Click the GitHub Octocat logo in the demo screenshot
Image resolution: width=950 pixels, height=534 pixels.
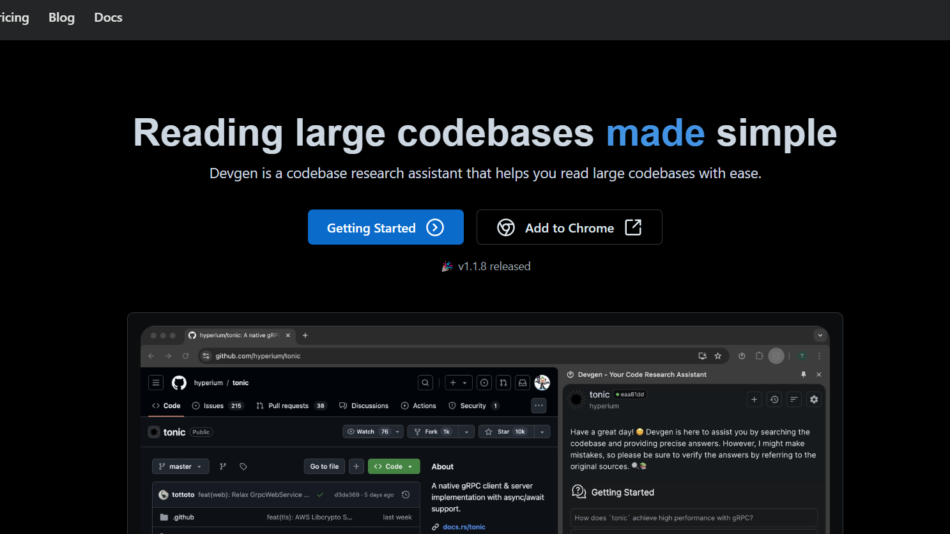click(x=179, y=382)
